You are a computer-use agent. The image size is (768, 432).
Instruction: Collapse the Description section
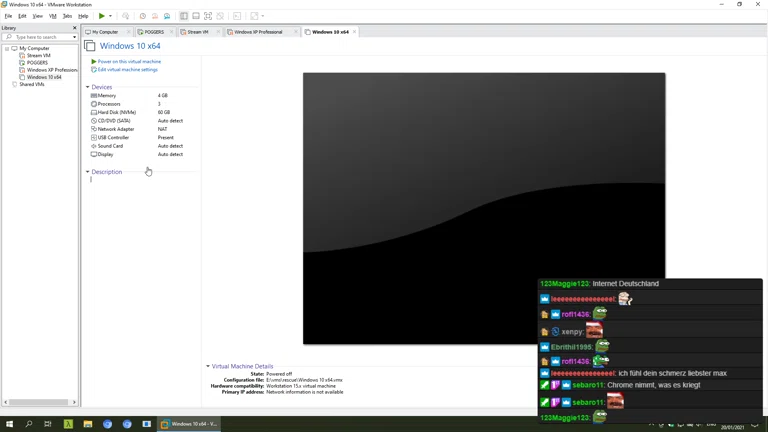coord(88,172)
